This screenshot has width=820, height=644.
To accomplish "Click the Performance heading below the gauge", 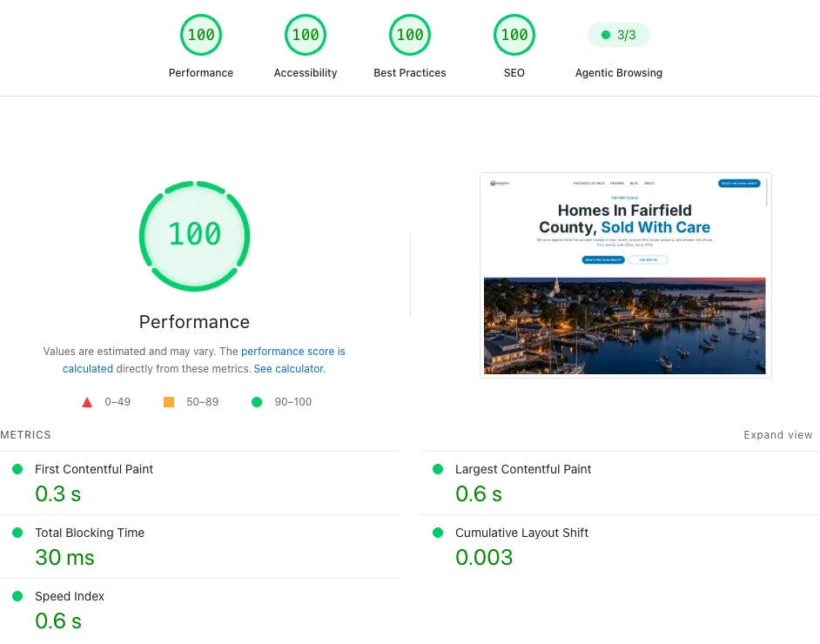I will (194, 322).
